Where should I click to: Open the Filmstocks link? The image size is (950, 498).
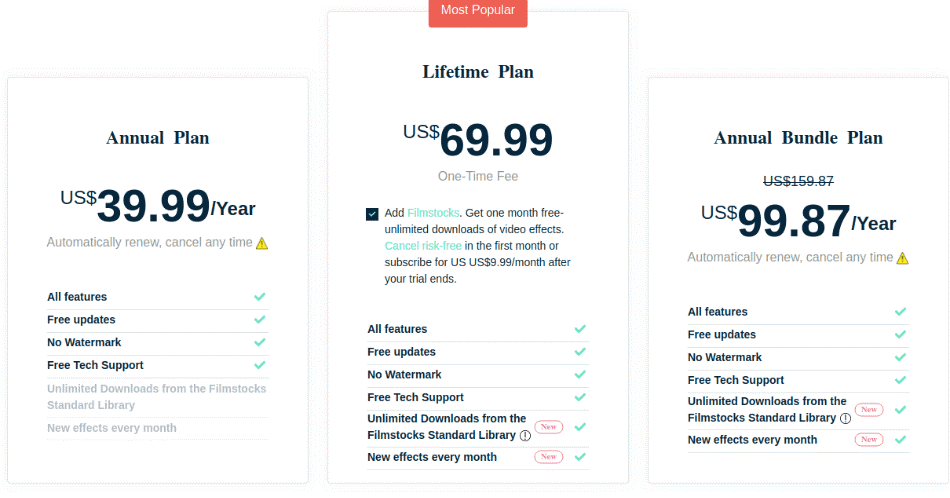tap(433, 213)
